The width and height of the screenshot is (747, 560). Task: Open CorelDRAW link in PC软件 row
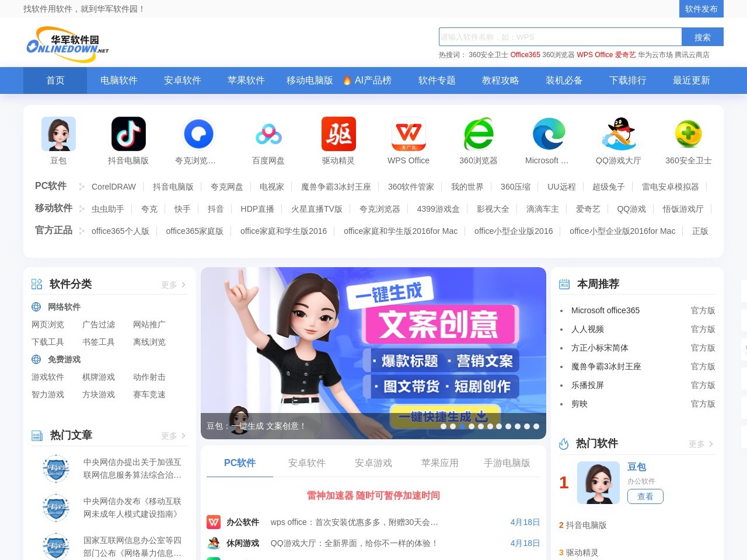pos(114,187)
